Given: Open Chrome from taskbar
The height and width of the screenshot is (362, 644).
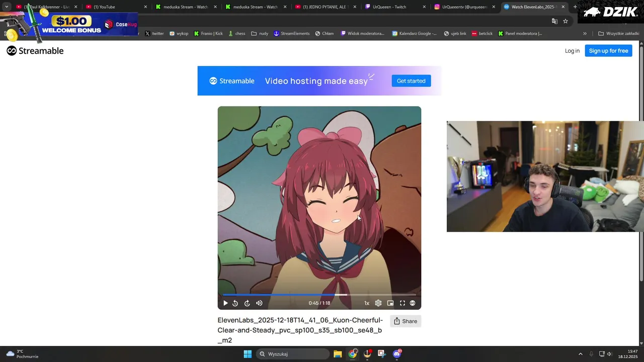Looking at the screenshot, I should pos(353,354).
